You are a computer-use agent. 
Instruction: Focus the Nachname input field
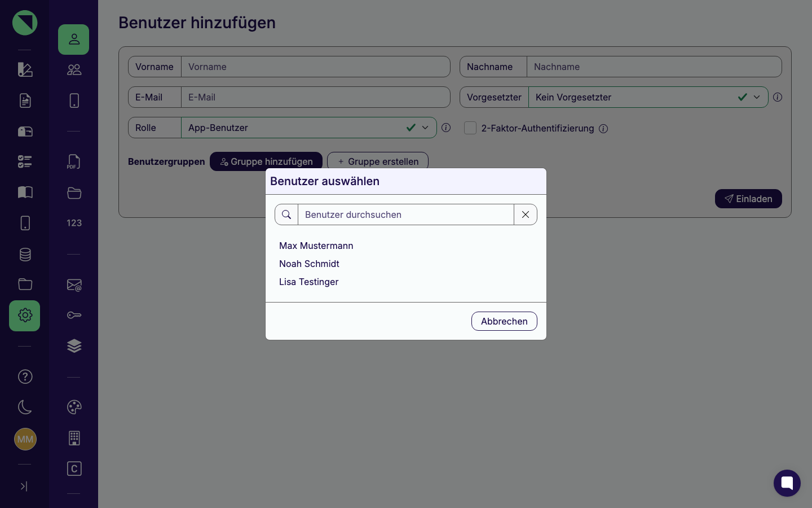(x=654, y=67)
